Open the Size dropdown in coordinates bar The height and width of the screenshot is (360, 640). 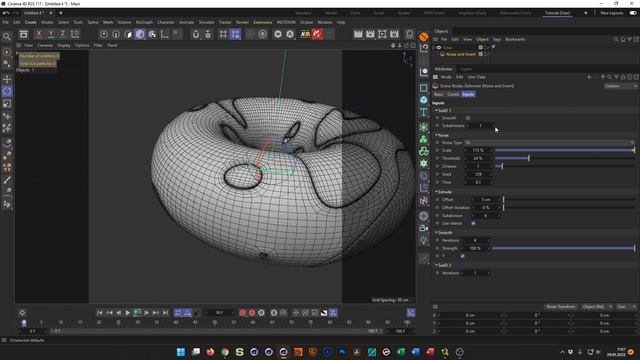(627, 307)
